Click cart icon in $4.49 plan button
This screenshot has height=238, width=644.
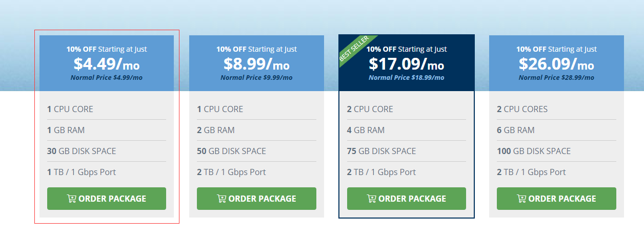[71, 199]
